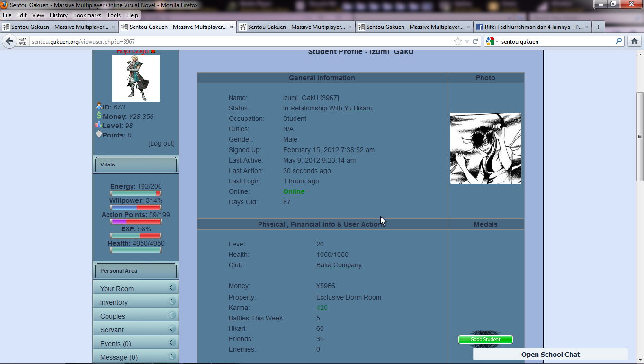This screenshot has width=644, height=364.
Task: Click the Energy progress bar
Action: pos(136,193)
